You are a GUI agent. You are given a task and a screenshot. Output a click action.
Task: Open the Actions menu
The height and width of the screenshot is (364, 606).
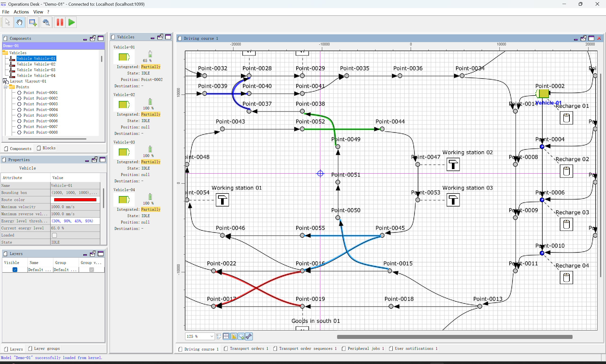point(21,12)
